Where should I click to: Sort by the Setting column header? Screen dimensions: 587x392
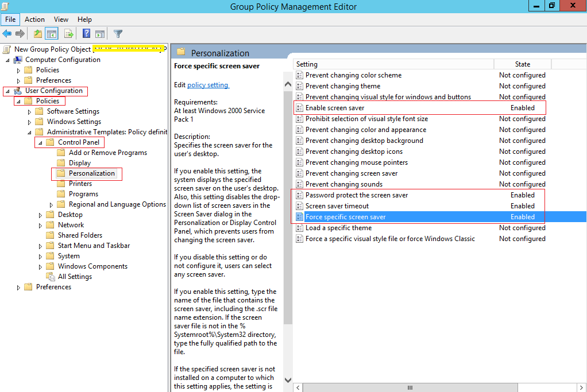[x=393, y=64]
